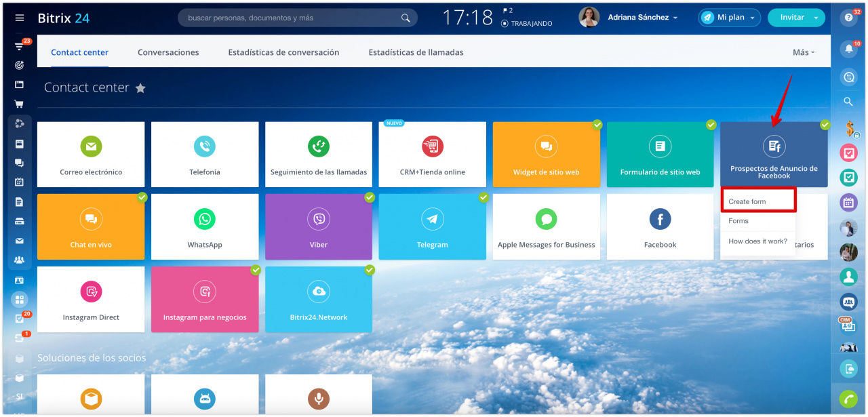Click the tasks icon with 20 badge

pos(19,319)
